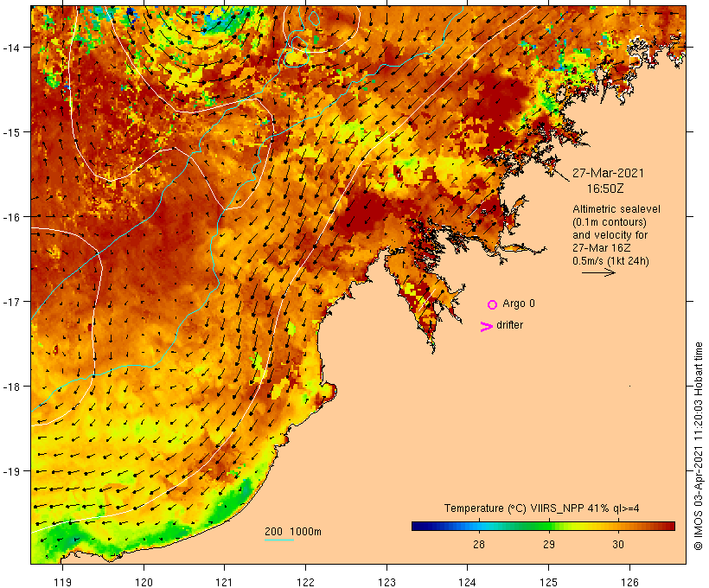This screenshot has width=709, height=588.
Task: Click the '-19' latitude axis label
Action: 10,471
